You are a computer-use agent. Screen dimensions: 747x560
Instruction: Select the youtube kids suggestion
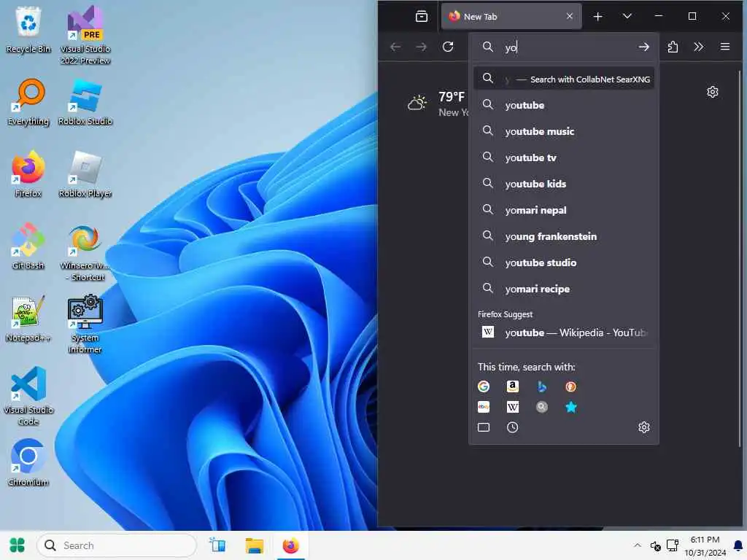(x=564, y=184)
